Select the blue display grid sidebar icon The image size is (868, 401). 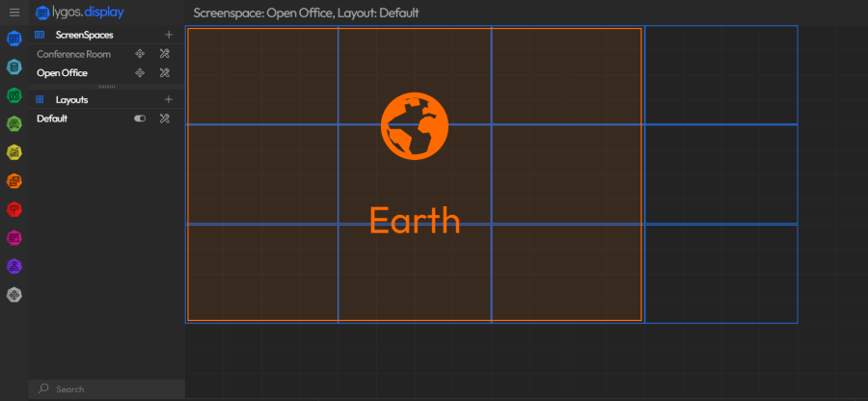pos(14,39)
